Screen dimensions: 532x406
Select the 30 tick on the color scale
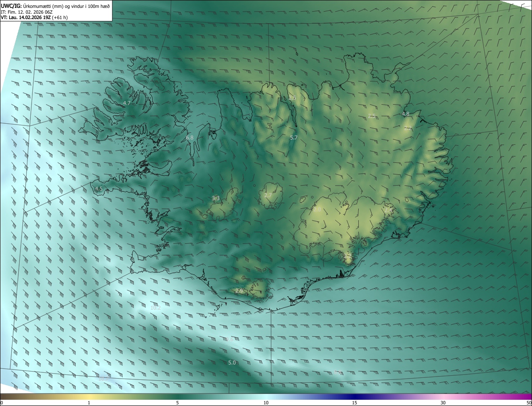[443, 403]
